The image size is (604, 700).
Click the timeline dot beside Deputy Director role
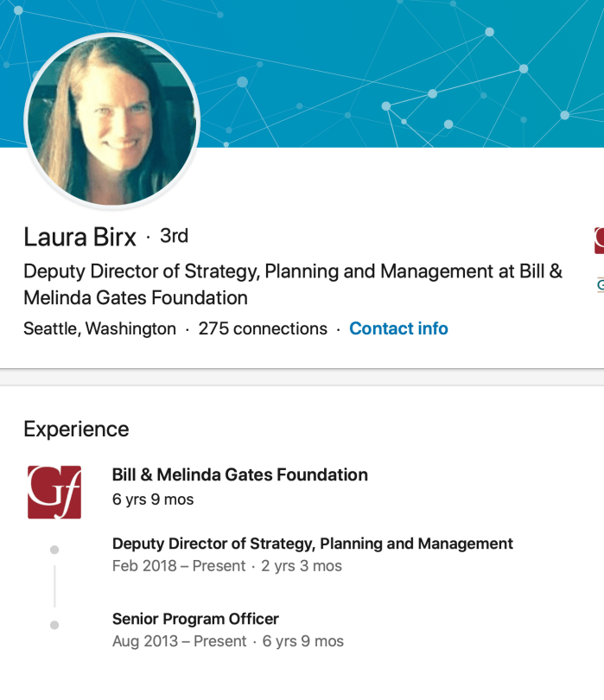(x=54, y=550)
